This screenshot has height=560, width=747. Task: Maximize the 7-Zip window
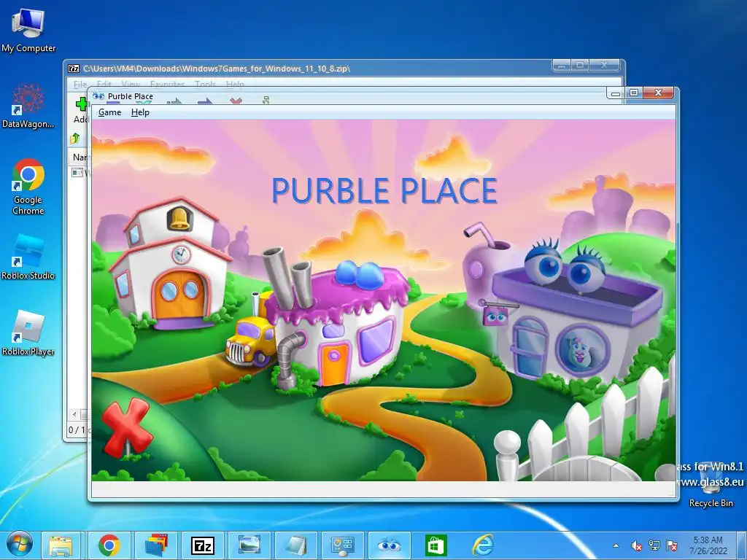(580, 65)
